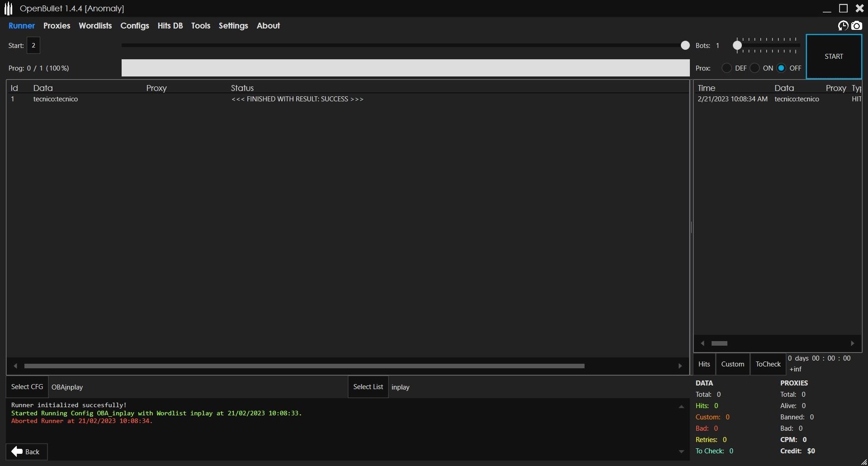This screenshot has width=868, height=466.
Task: Click the Back arrow icon
Action: (17, 452)
